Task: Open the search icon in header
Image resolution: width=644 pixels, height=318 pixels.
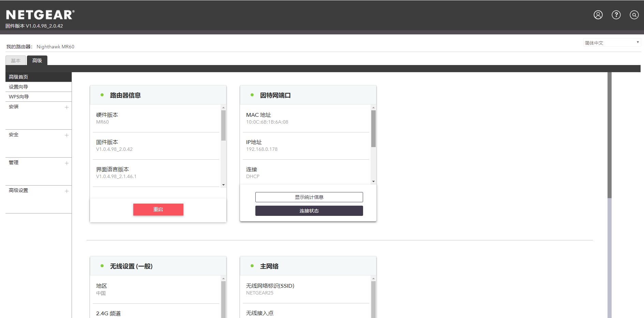Action: [x=634, y=15]
